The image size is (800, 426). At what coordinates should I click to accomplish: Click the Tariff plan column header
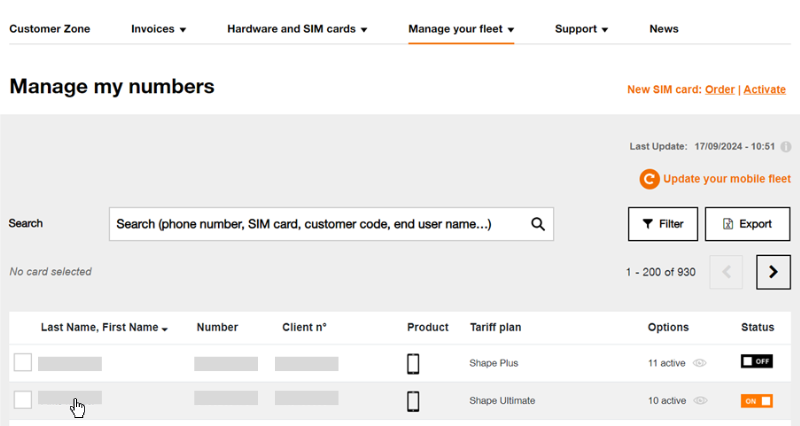(x=495, y=328)
